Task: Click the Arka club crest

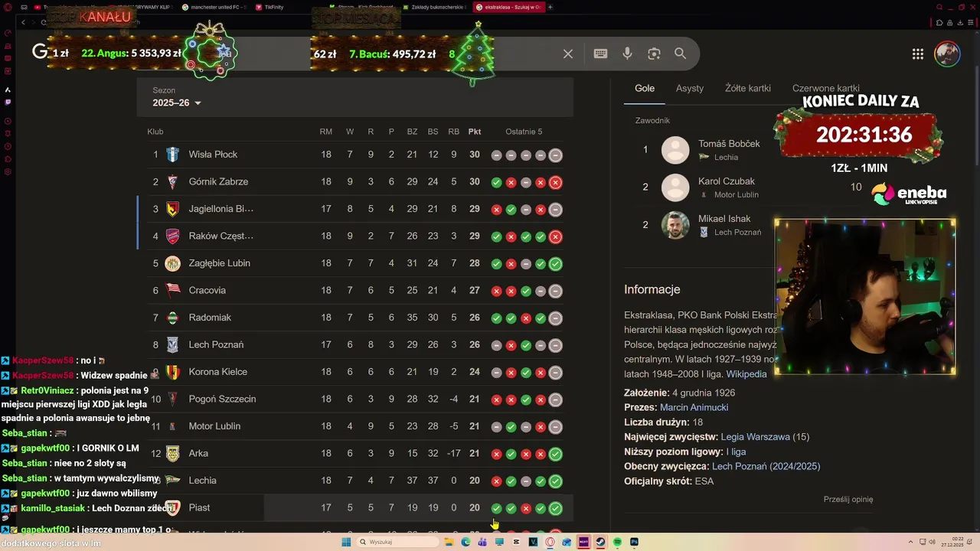Action: [x=173, y=453]
